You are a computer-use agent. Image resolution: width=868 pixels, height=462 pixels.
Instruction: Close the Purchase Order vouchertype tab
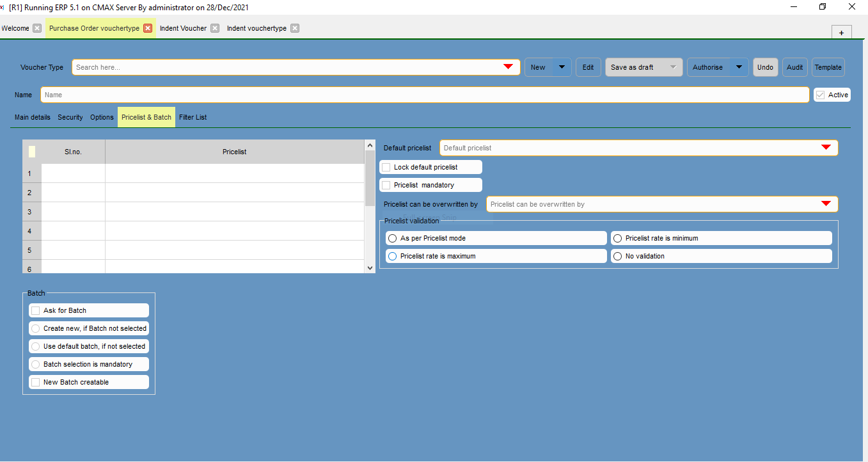148,28
